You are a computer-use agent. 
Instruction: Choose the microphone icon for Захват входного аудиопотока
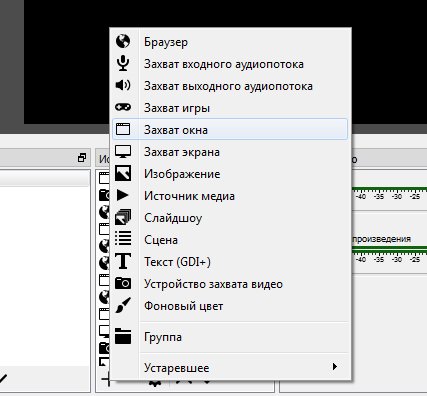click(x=123, y=63)
